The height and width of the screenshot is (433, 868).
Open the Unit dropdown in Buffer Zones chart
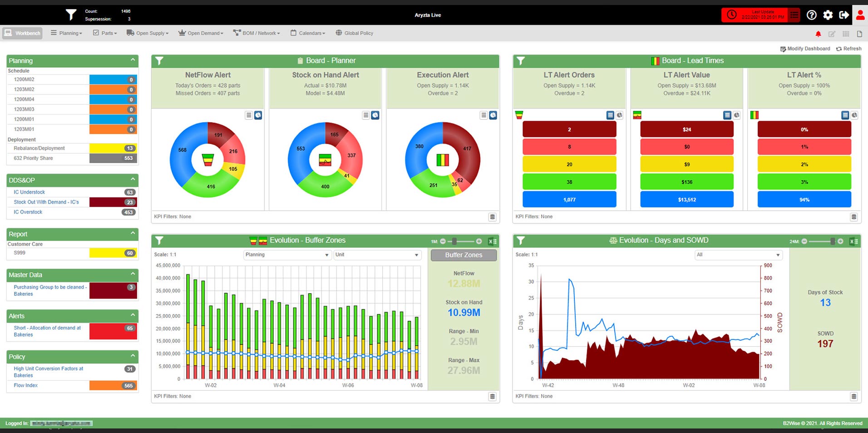377,255
